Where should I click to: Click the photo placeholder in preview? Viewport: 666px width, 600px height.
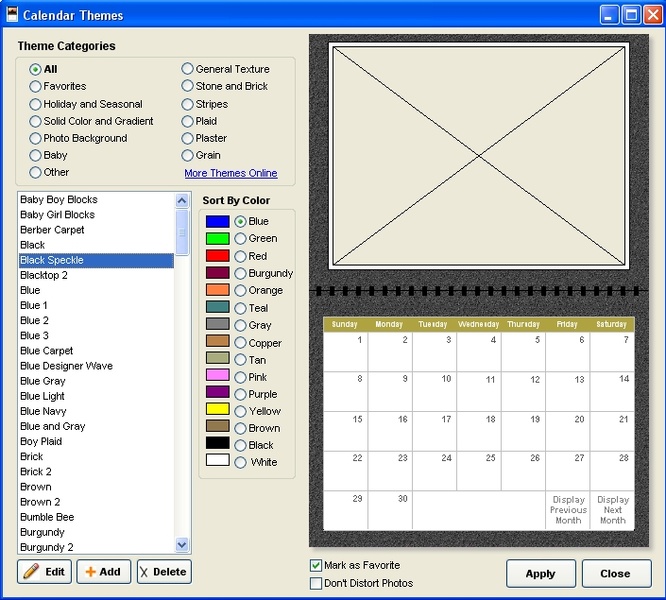(479, 156)
